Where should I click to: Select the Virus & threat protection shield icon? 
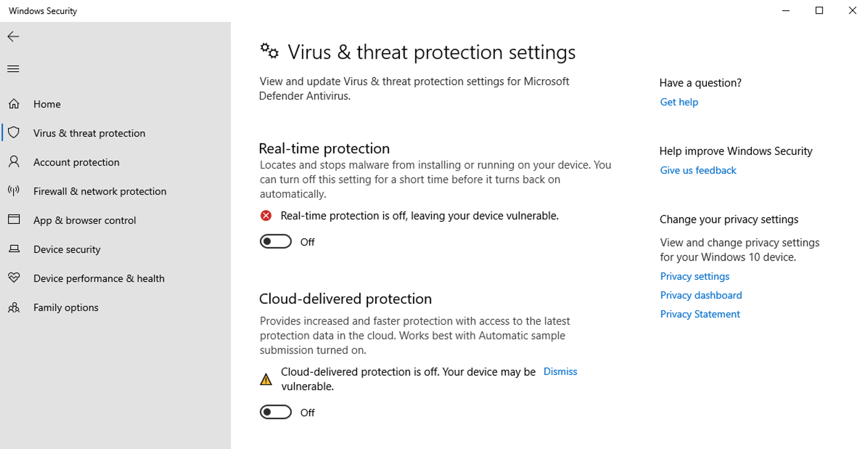coord(14,133)
